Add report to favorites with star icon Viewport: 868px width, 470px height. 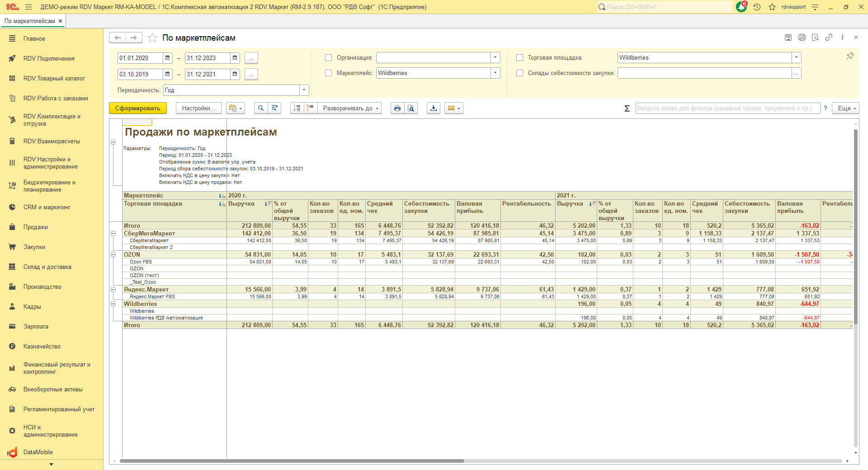coord(152,38)
